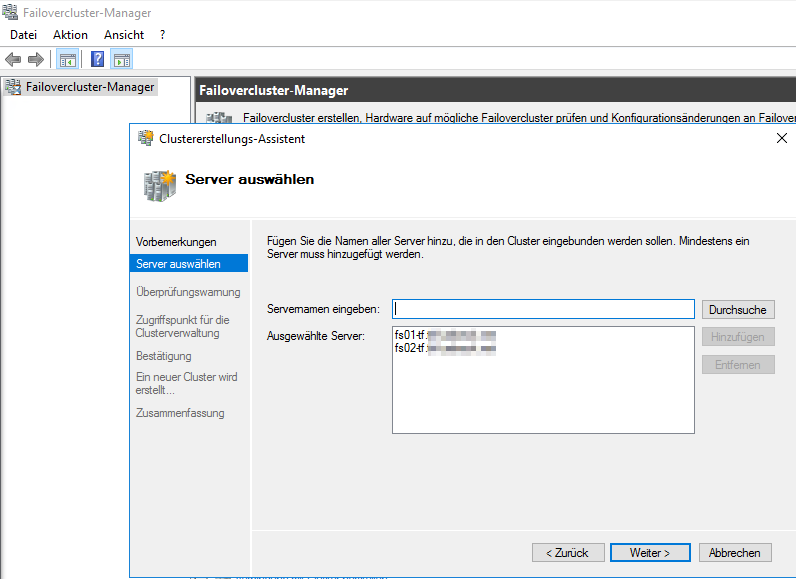The width and height of the screenshot is (796, 579).
Task: Click the Hinzufügen button
Action: click(738, 337)
